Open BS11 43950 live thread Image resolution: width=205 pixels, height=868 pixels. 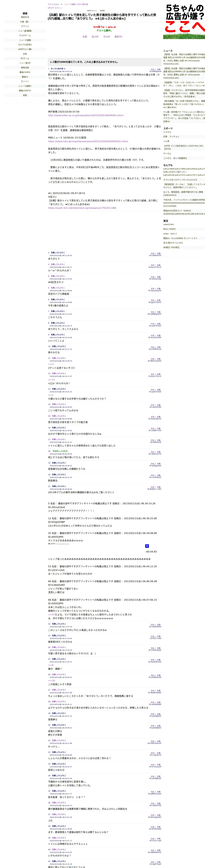point(169,229)
